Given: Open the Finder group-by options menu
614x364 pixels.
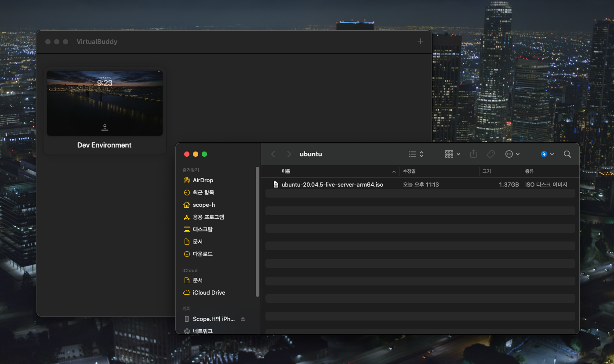Looking at the screenshot, I should (x=453, y=154).
